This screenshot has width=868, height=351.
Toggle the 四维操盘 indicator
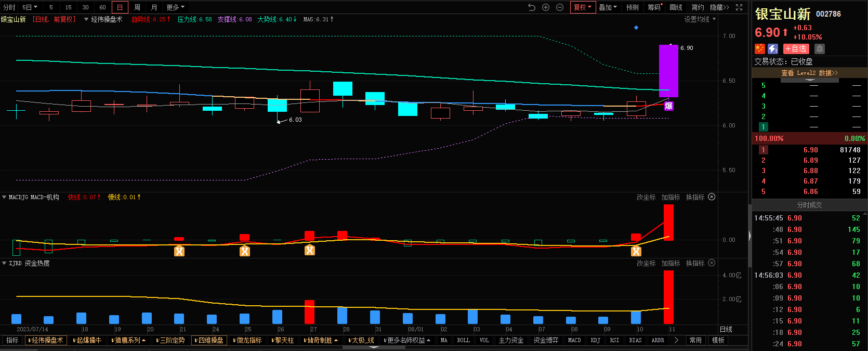[209, 341]
